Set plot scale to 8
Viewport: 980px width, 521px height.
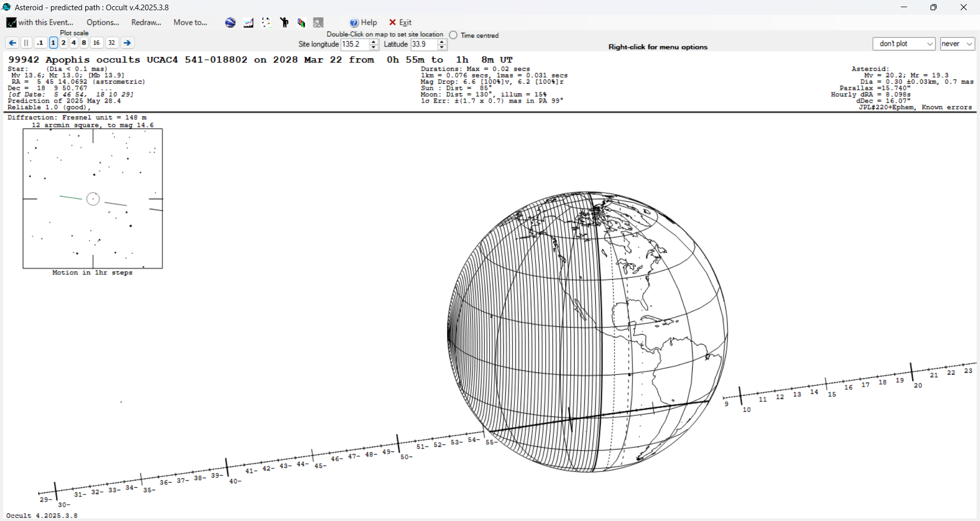84,43
